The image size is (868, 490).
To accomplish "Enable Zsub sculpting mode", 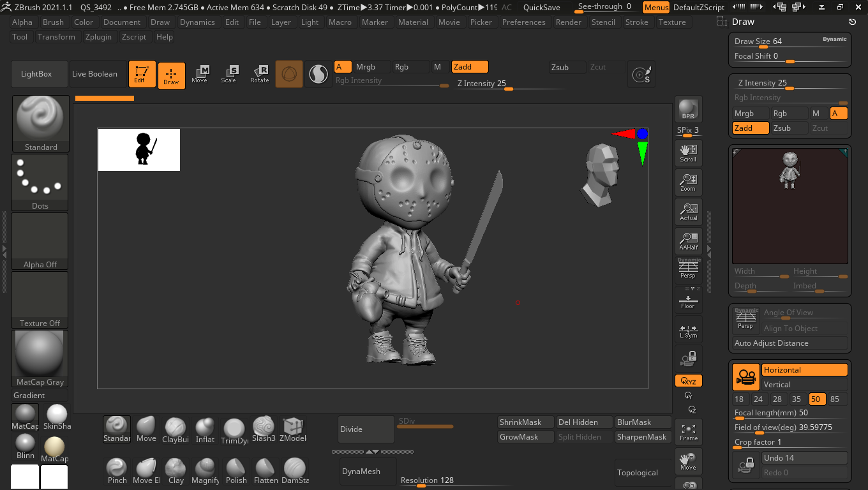I will pos(567,67).
